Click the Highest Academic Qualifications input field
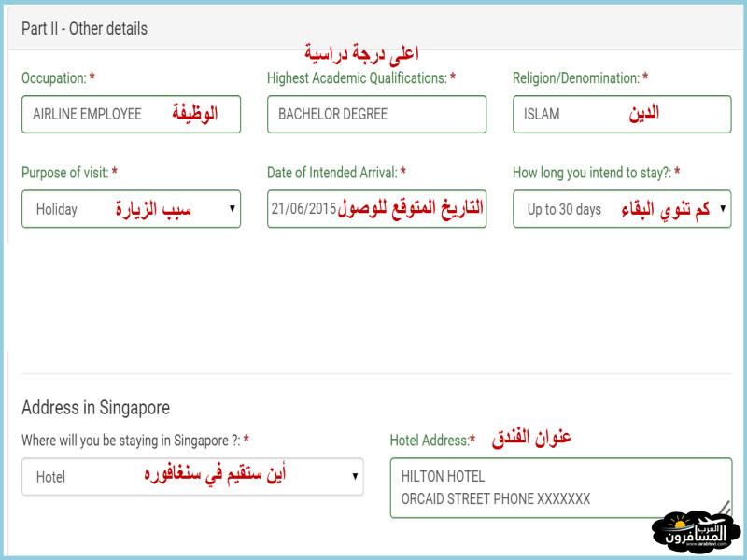Image resolution: width=747 pixels, height=560 pixels. click(x=377, y=114)
